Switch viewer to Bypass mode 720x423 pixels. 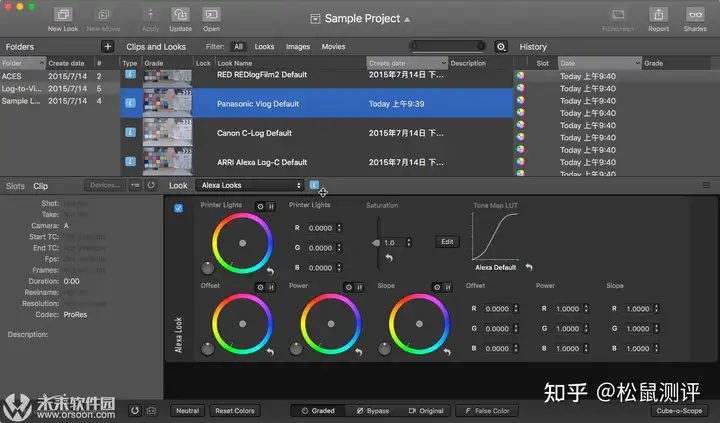[373, 411]
